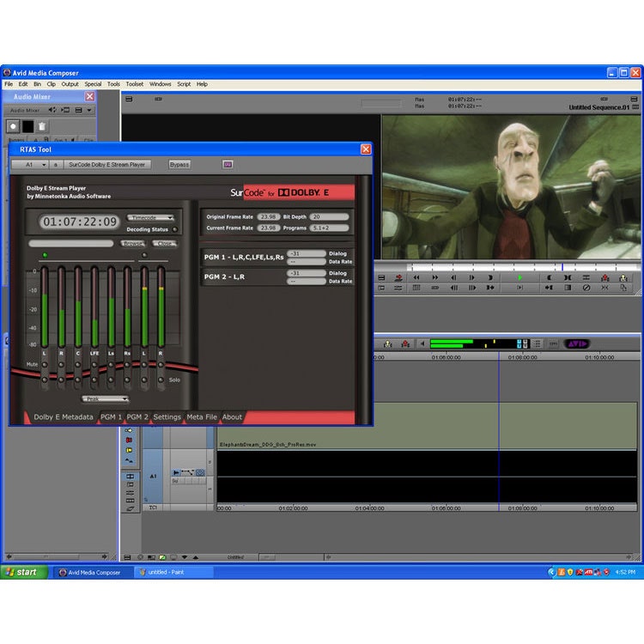Click the Close button in Dolby E player

coord(165,244)
